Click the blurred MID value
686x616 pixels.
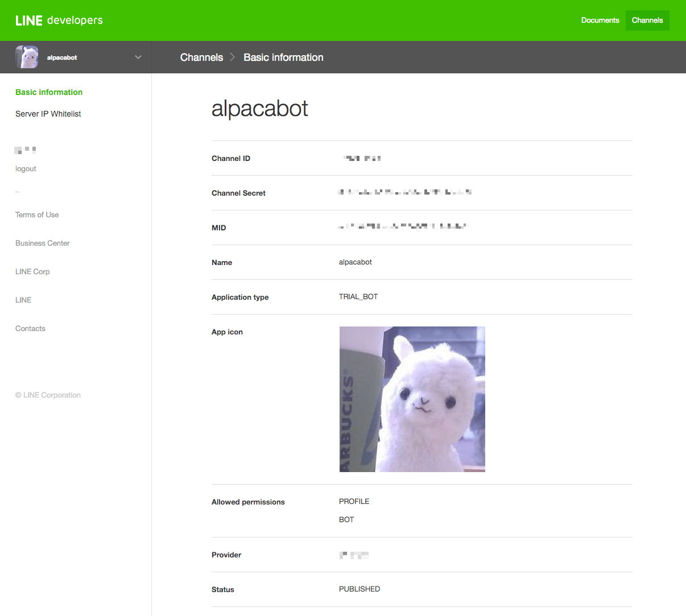[402, 227]
